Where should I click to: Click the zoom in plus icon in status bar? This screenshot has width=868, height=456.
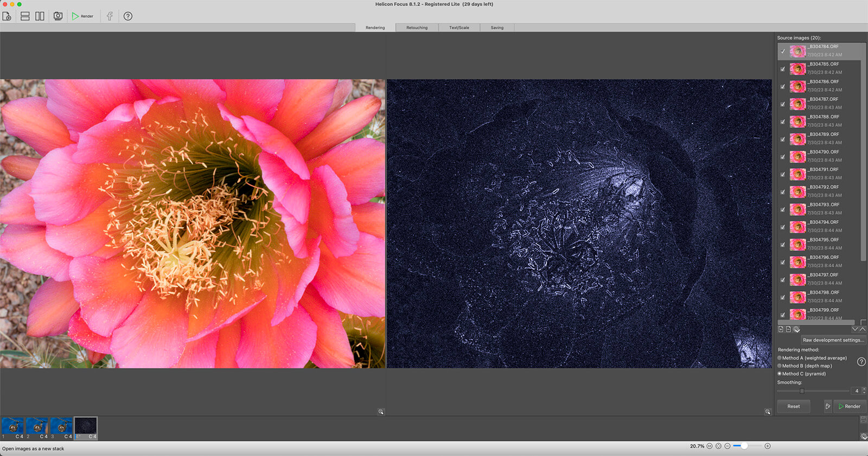point(768,446)
